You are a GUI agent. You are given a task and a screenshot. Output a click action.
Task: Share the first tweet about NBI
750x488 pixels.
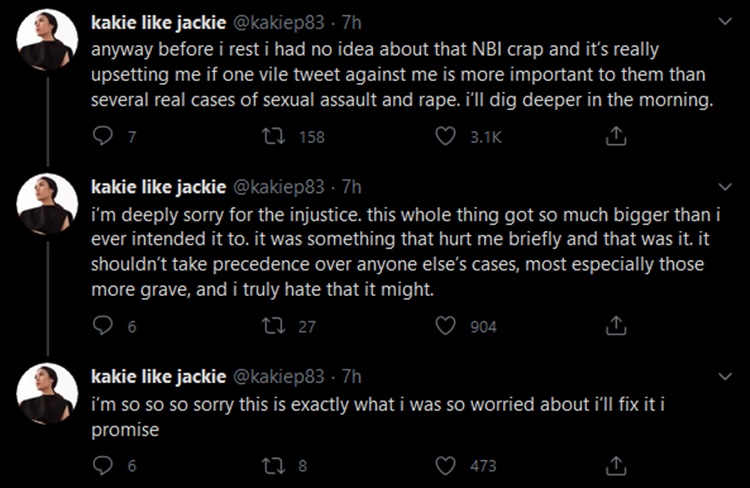coord(616,136)
